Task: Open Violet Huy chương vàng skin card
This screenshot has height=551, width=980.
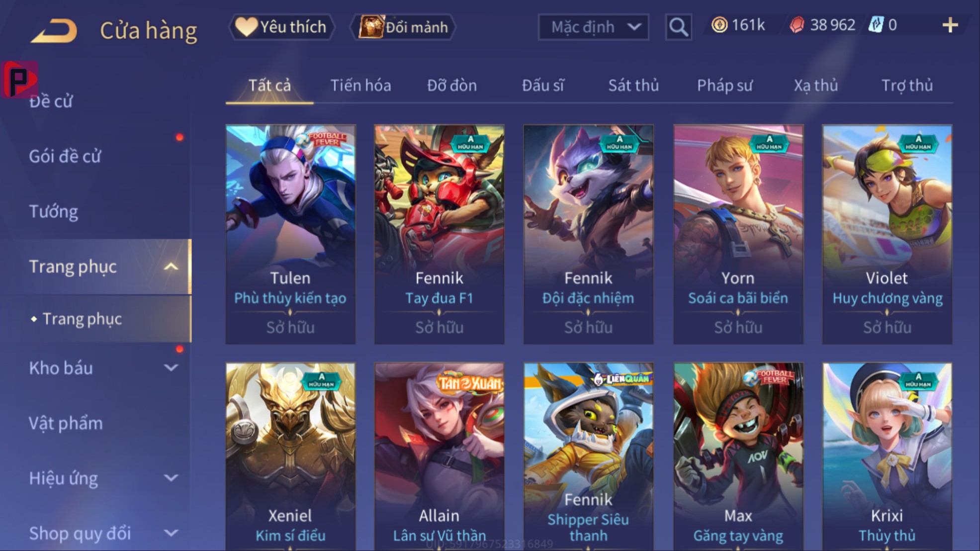Action: click(887, 234)
